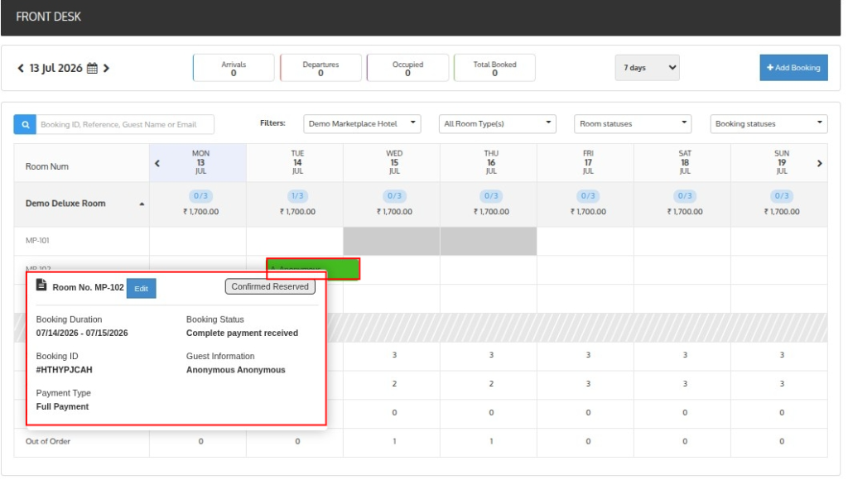Shift calendar grid forward via right arrow
The image size is (848, 504).
coord(819,163)
